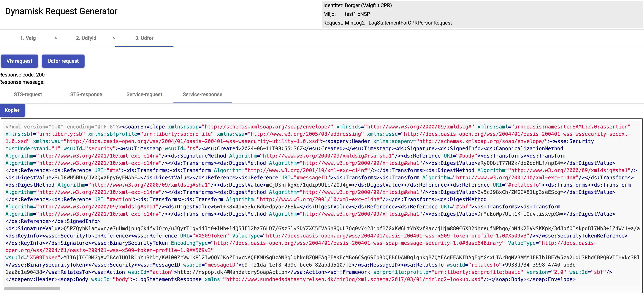Viewport: 644px width, 298px height.
Task: Open the STS-request tab
Action: (28, 94)
